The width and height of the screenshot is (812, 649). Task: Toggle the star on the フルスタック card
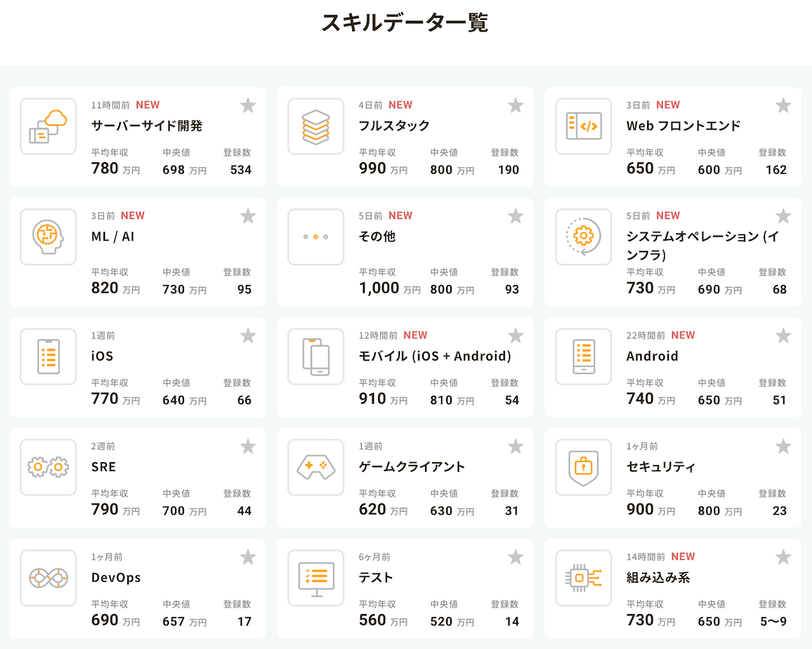pyautogui.click(x=516, y=105)
